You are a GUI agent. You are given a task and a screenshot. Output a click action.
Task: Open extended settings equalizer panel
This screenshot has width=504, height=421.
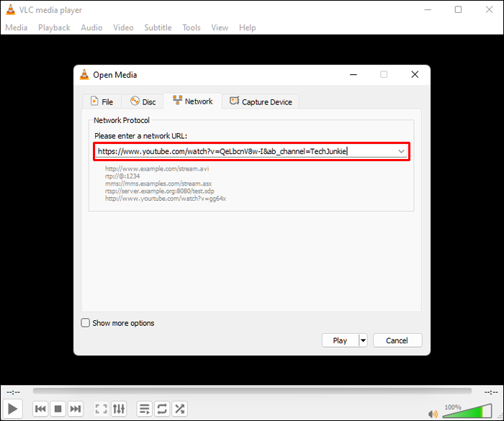point(119,409)
